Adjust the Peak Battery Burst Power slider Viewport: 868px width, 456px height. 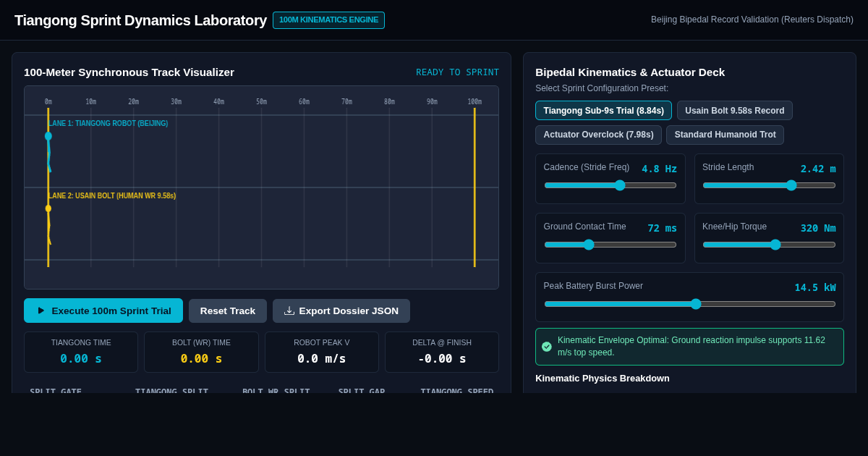(690, 304)
